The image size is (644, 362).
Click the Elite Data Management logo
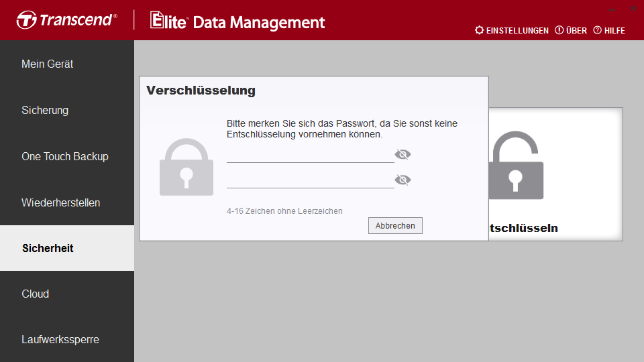tap(237, 21)
